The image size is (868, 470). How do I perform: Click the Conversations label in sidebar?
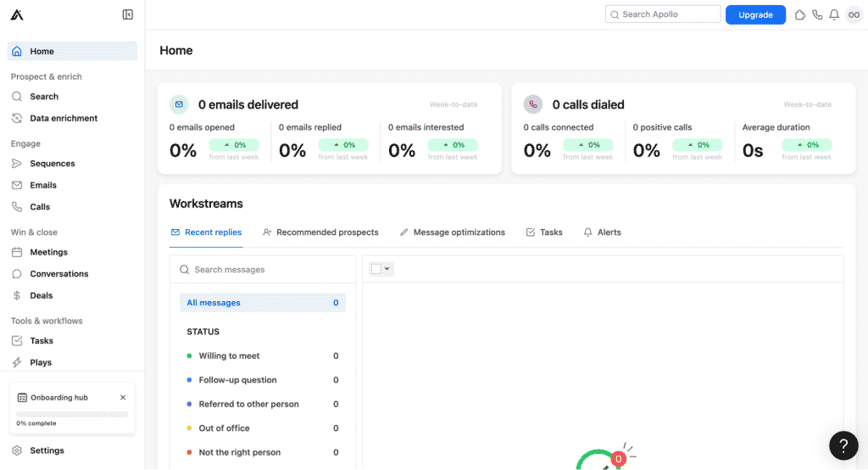[59, 274]
